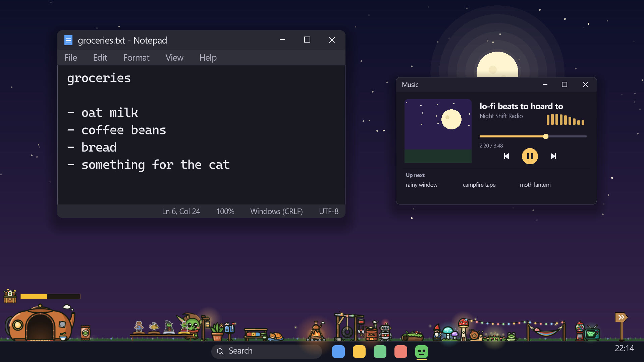Click the potted plant with the flower

pyautogui.click(x=217, y=331)
